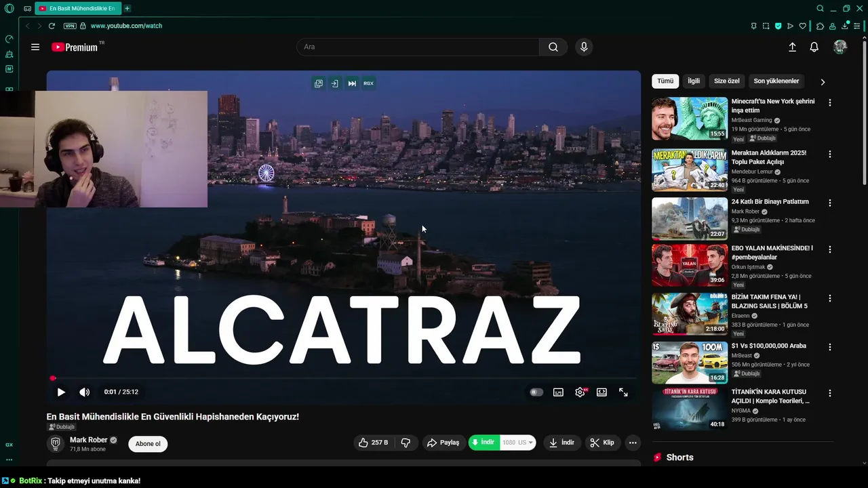Click the pin icon in address bar
Screen dimensions: 868x488
point(753,26)
